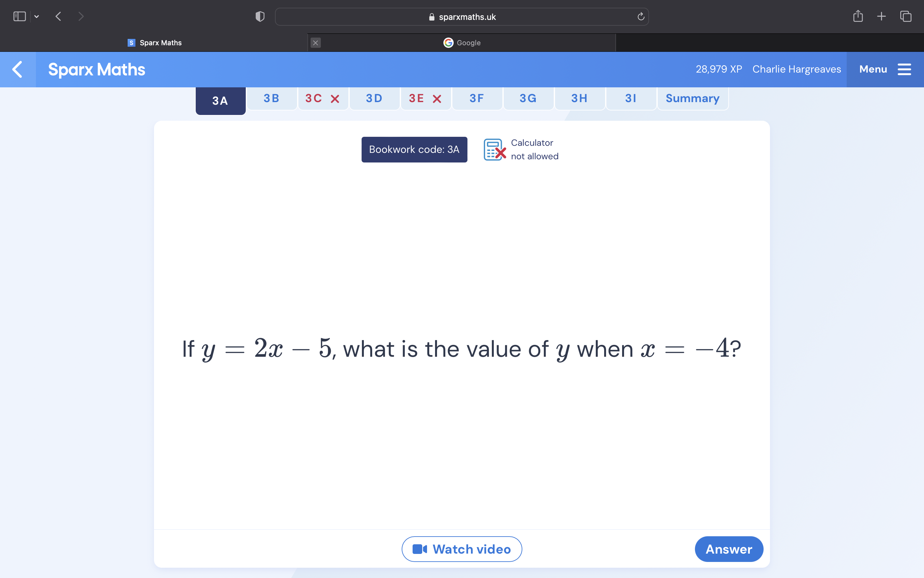Click the y = 2x − 5 question text
The image size is (924, 578).
(462, 349)
